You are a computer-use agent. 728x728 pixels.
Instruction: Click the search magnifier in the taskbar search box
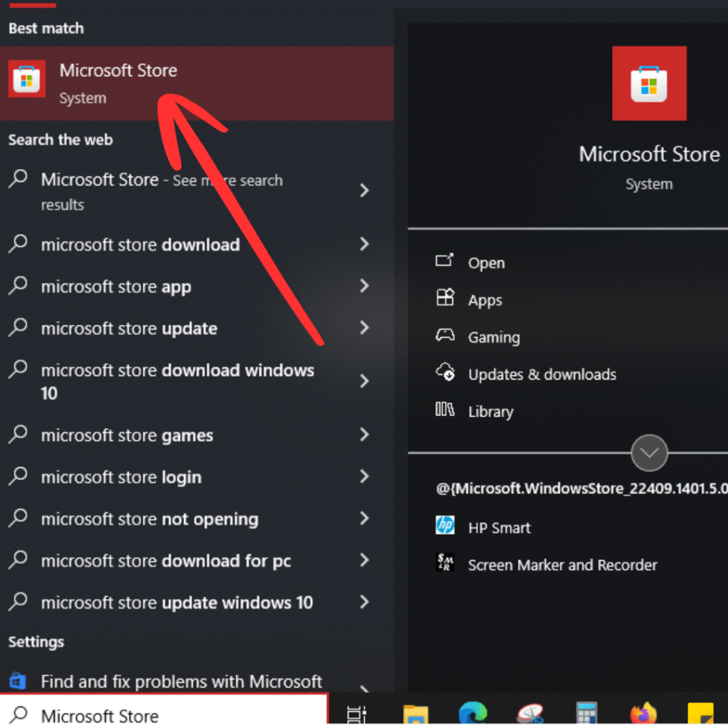tap(18, 715)
